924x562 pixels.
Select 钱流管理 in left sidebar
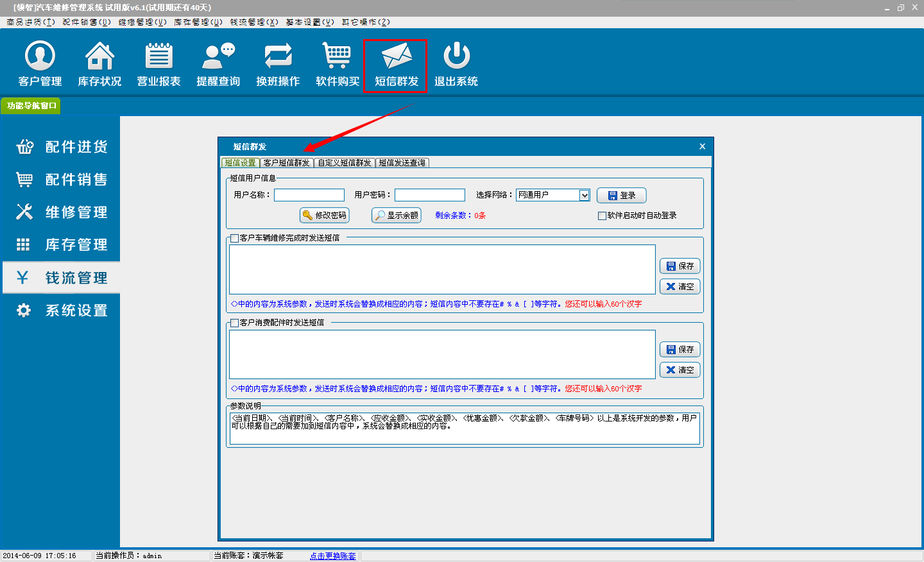(x=62, y=278)
